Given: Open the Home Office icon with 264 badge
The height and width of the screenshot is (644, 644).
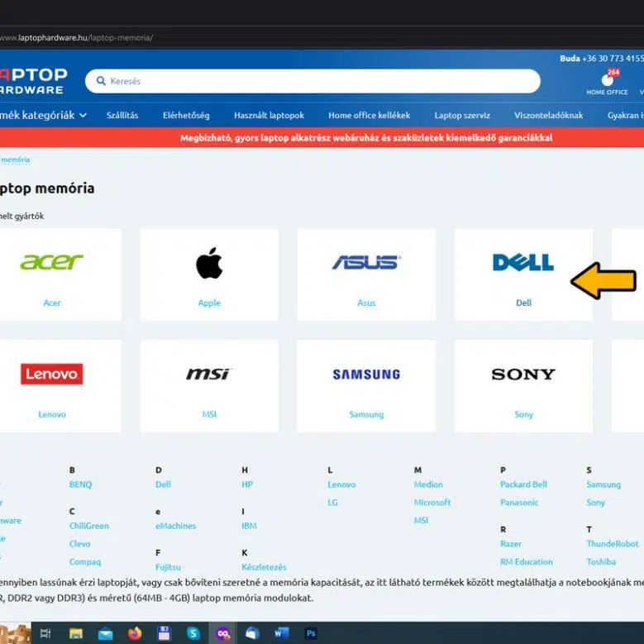Looking at the screenshot, I should pos(607,82).
